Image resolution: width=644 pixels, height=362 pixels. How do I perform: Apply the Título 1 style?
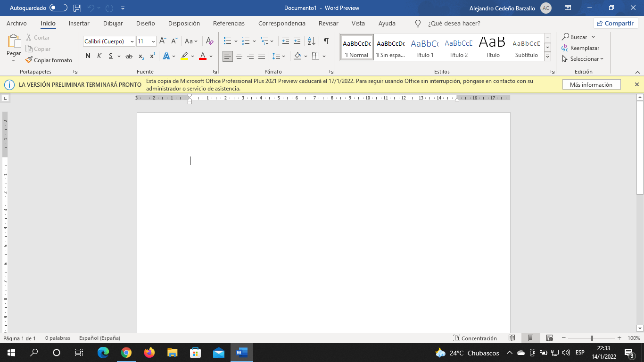424,47
